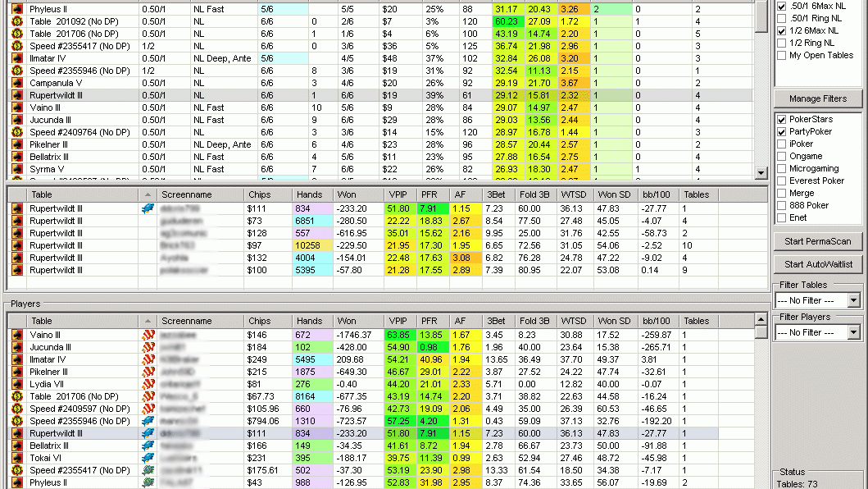Enable the Everest Poker site checkbox
This screenshot has height=489, width=868.
click(x=782, y=181)
